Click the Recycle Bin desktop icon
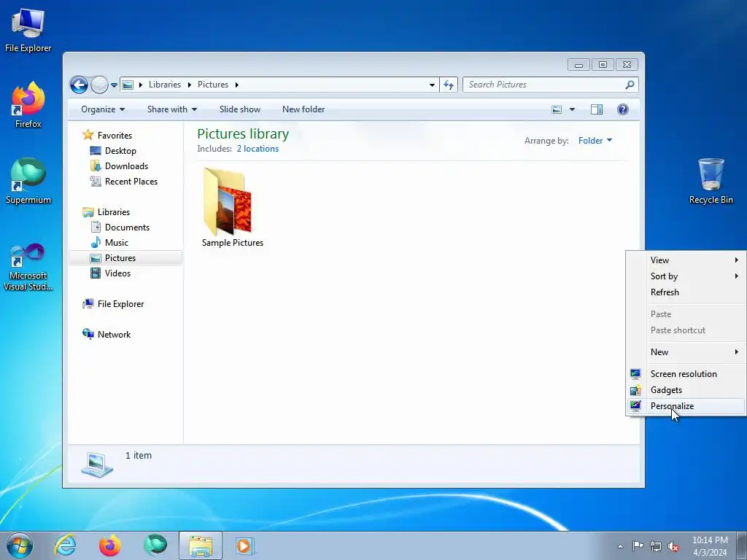Image resolution: width=747 pixels, height=560 pixels. pyautogui.click(x=711, y=182)
